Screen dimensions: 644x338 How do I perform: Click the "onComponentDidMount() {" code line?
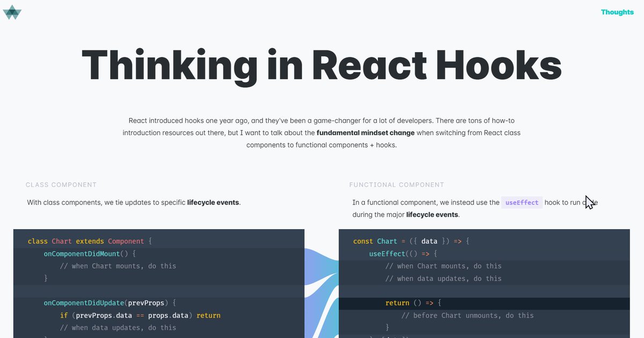(x=90, y=254)
